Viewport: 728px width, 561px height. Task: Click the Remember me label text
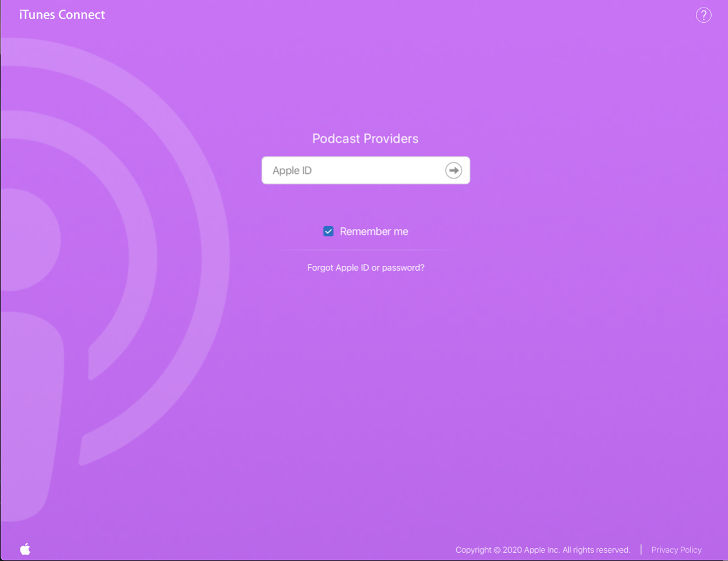374,232
